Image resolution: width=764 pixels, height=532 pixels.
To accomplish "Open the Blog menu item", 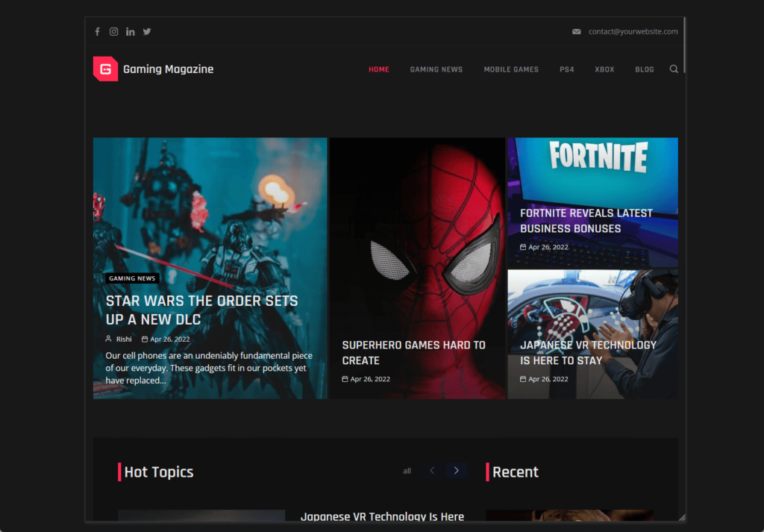I will (x=644, y=69).
